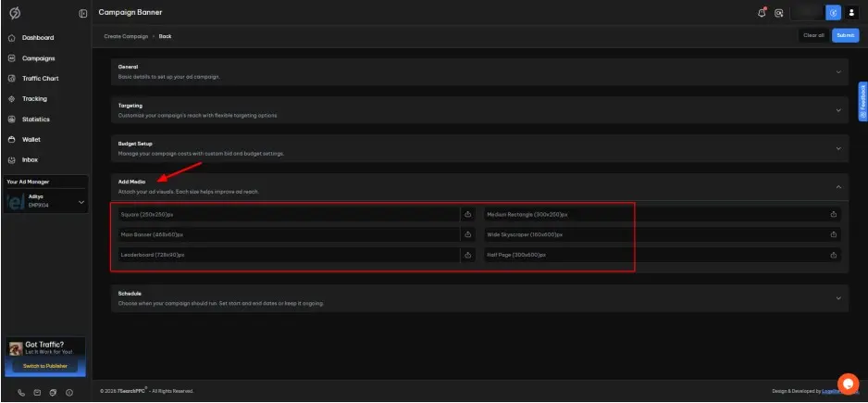
Task: Click the Switch to Publisher button
Action: pos(45,367)
